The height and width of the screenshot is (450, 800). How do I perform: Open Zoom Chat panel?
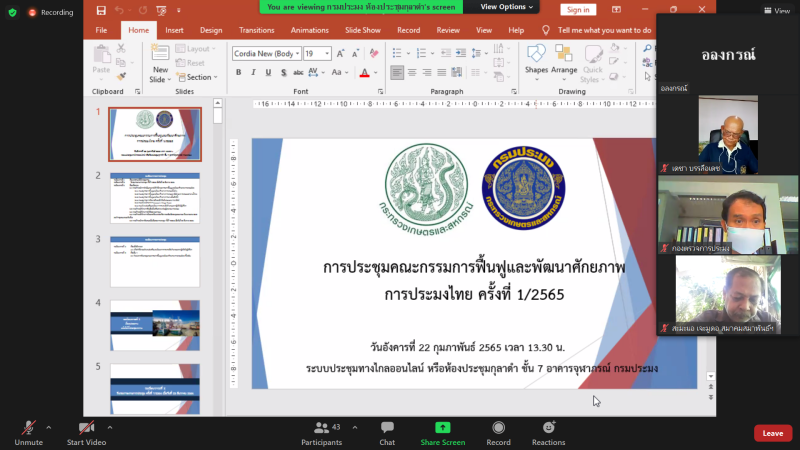(387, 433)
